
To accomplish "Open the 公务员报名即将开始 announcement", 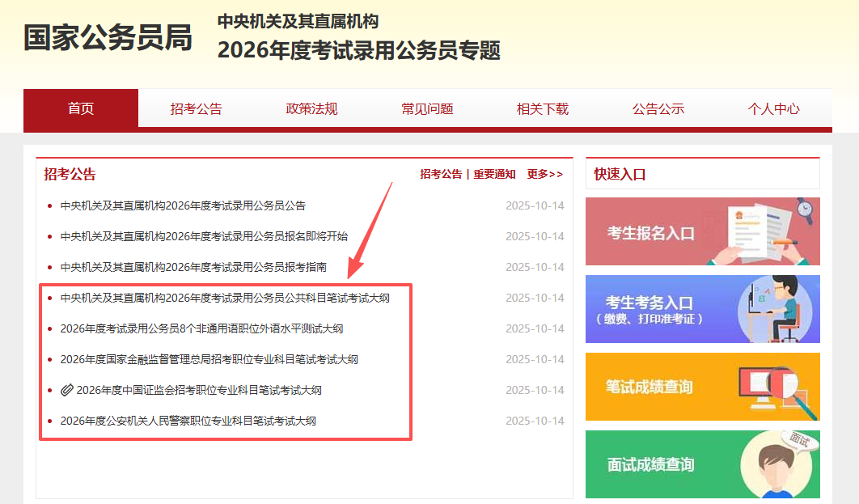I will [204, 236].
